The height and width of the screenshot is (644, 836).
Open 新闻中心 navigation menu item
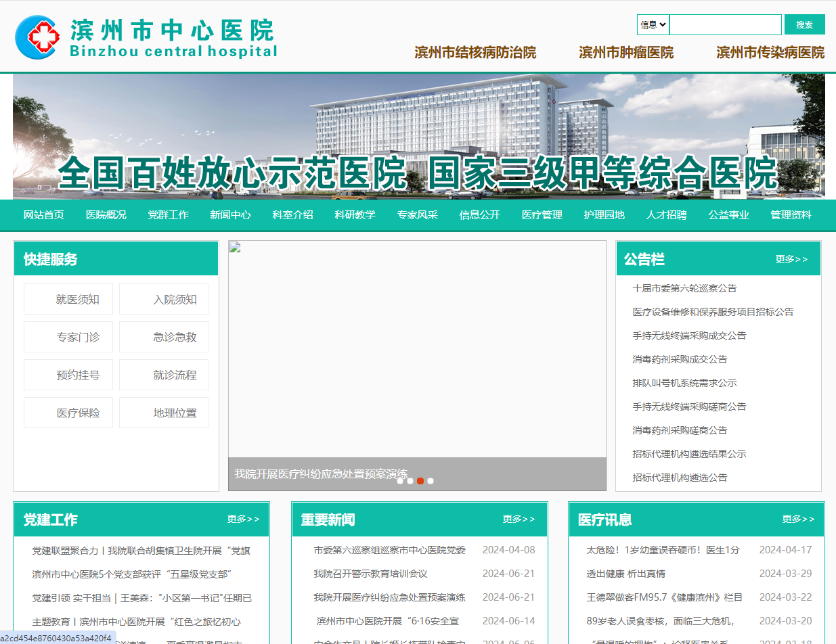click(231, 215)
